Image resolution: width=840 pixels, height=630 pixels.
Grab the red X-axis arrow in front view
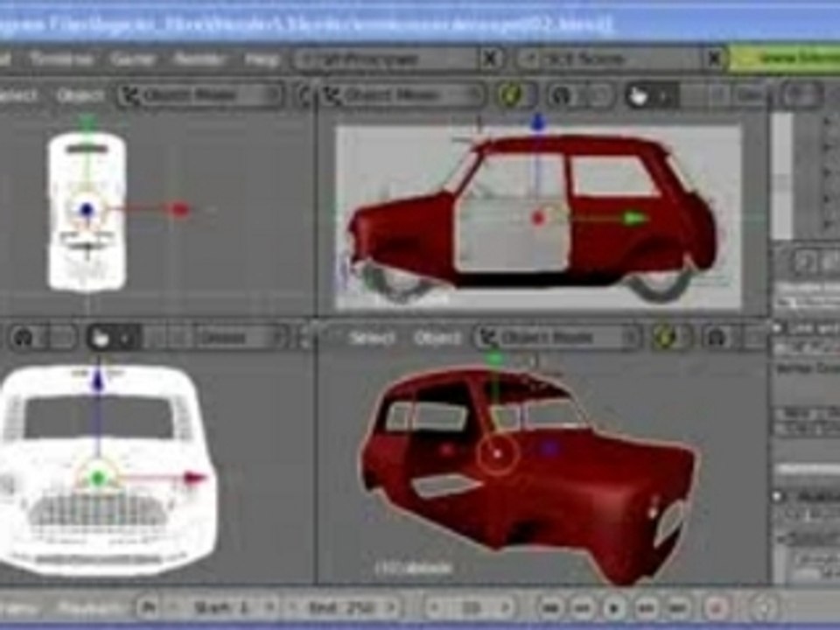pos(195,478)
